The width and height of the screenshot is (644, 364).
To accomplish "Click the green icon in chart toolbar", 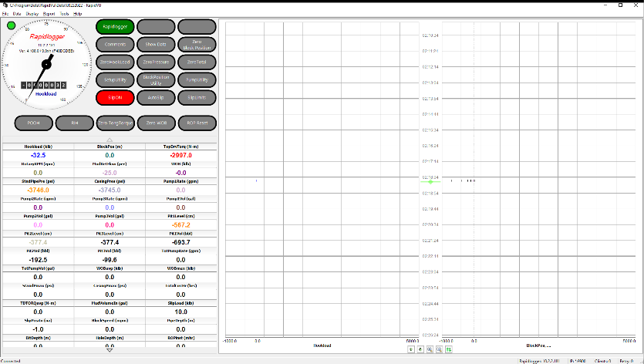I will coord(450,349).
